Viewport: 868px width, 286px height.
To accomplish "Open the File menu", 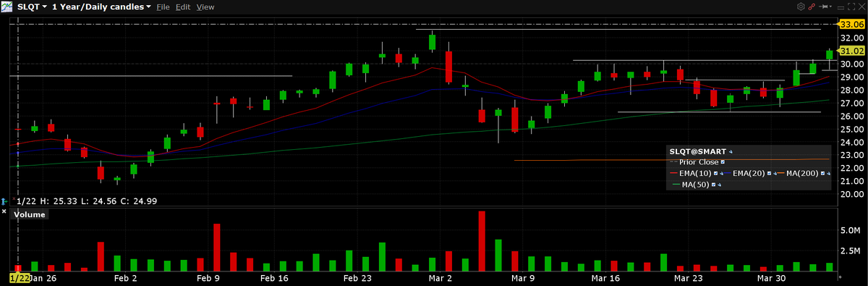I will point(163,7).
